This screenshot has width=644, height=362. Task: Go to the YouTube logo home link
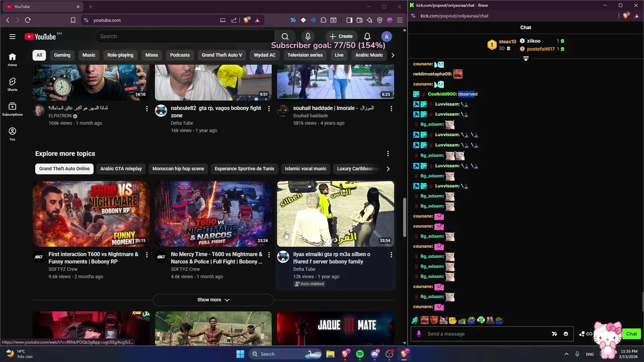(40, 36)
